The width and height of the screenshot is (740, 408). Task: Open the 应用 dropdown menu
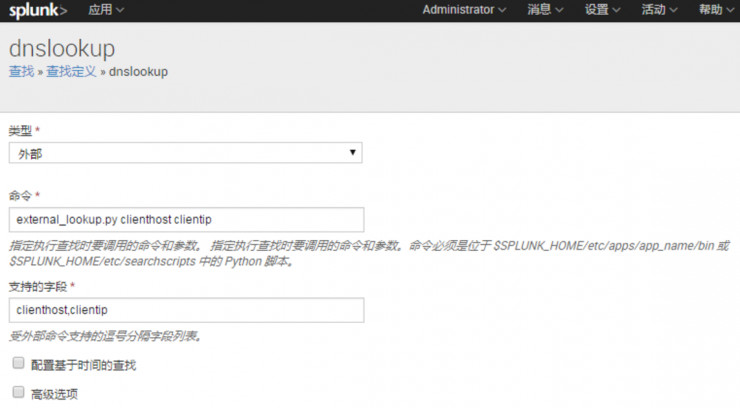(106, 10)
